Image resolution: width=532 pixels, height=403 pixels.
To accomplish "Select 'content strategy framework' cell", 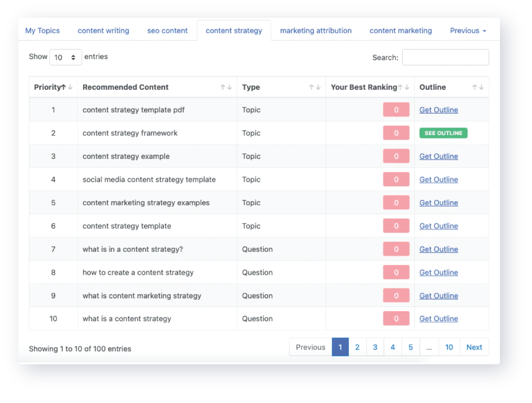I will (x=157, y=133).
